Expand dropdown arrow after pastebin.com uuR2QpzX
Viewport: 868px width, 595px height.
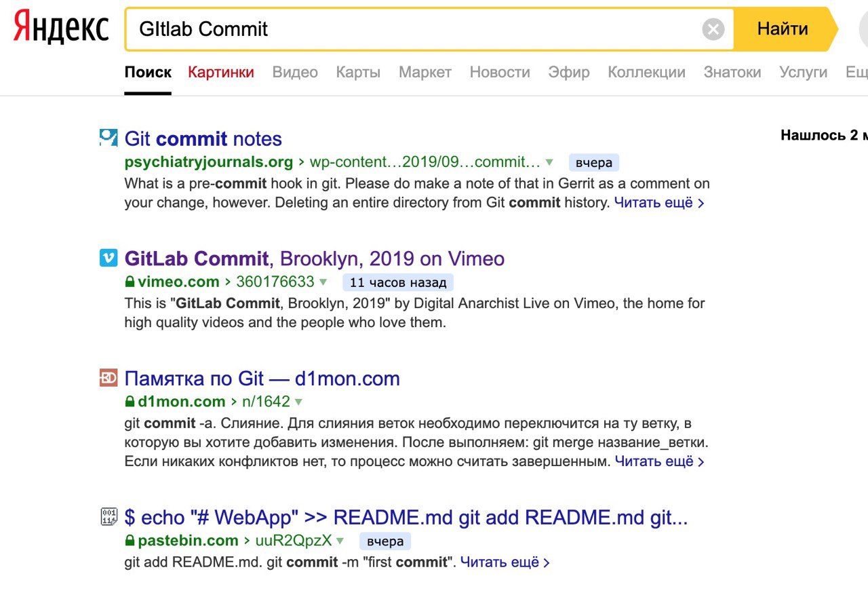(340, 541)
